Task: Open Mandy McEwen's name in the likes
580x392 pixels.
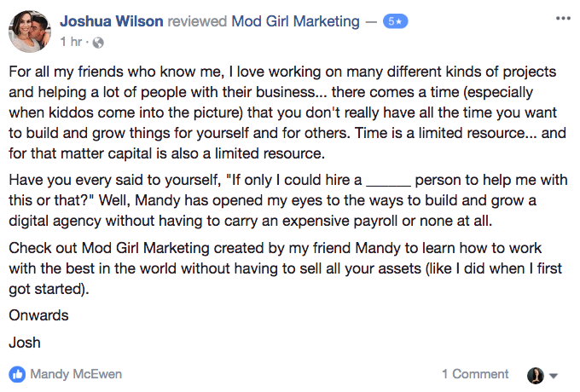Action: point(75,374)
